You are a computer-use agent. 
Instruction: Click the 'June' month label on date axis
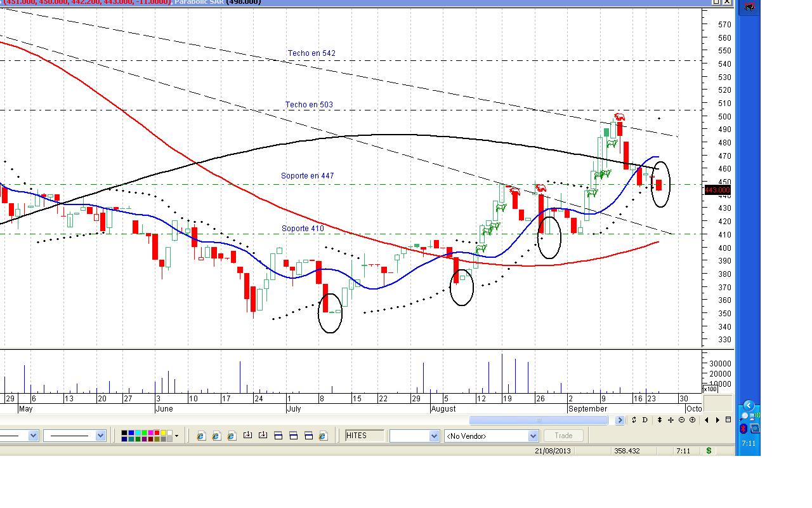[164, 409]
